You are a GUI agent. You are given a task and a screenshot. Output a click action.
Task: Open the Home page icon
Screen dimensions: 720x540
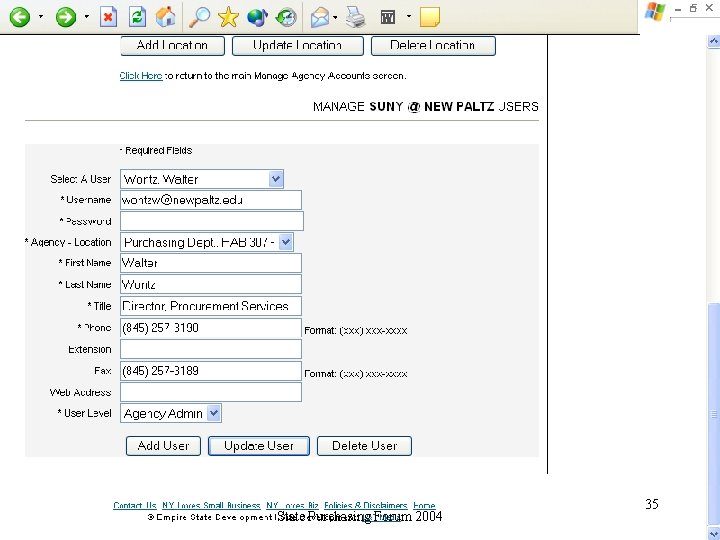coord(166,17)
